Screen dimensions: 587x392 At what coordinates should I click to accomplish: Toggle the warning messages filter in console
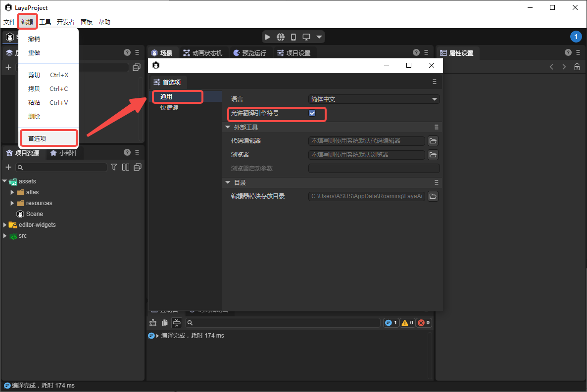(x=407, y=323)
